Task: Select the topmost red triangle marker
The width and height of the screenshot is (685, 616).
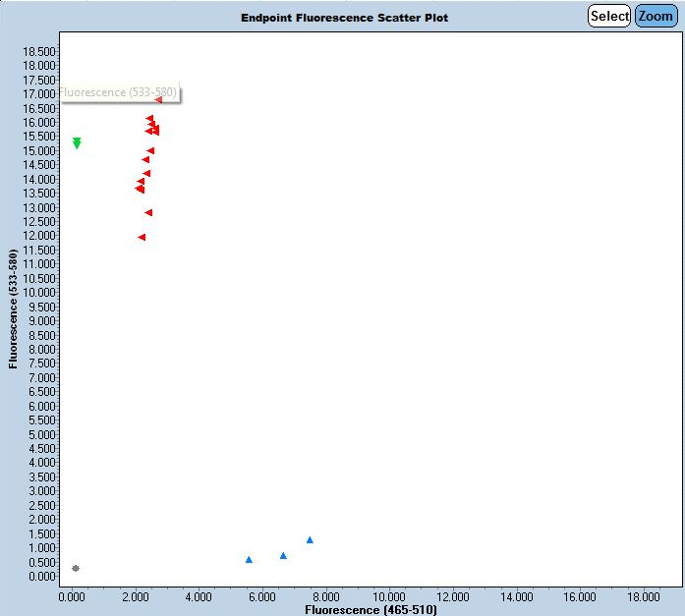Action: click(158, 99)
